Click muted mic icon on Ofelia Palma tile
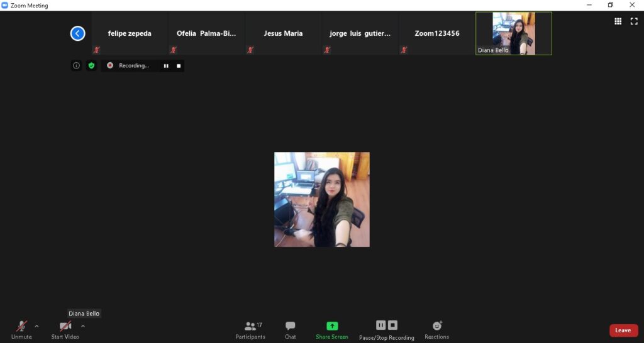Screen dimensions: 644x343 pos(174,50)
